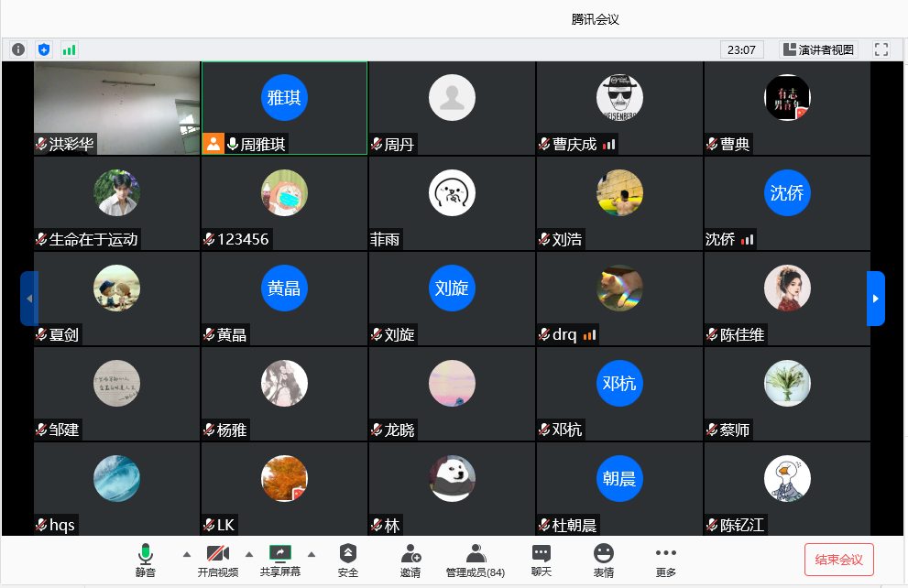The image size is (908, 588).
Task: Select 洪彩华's video thumbnail
Action: click(116, 108)
